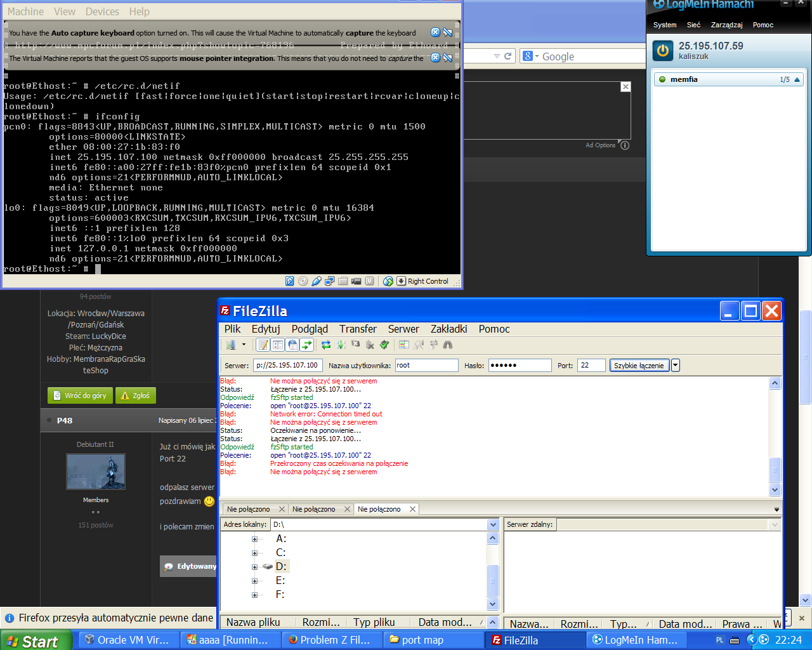Toggle synchronized browsing icon in FileZilla
The height and width of the screenshot is (650, 812).
point(433,345)
